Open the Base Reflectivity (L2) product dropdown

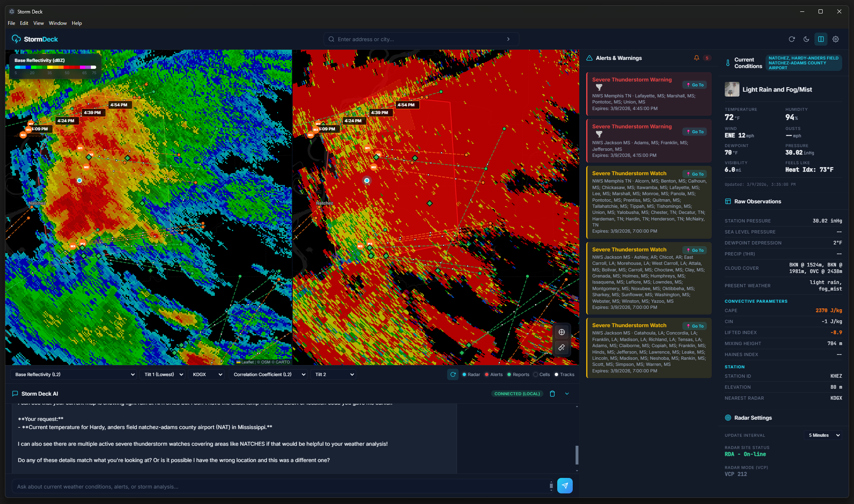[73, 374]
